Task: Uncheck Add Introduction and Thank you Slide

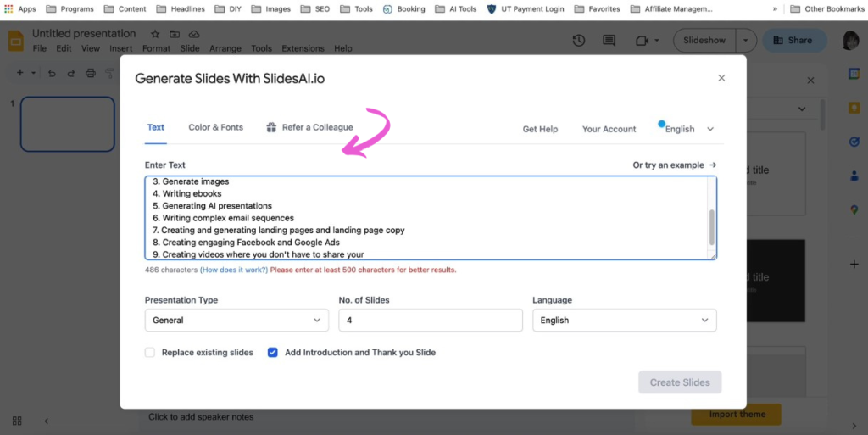Action: tap(272, 353)
